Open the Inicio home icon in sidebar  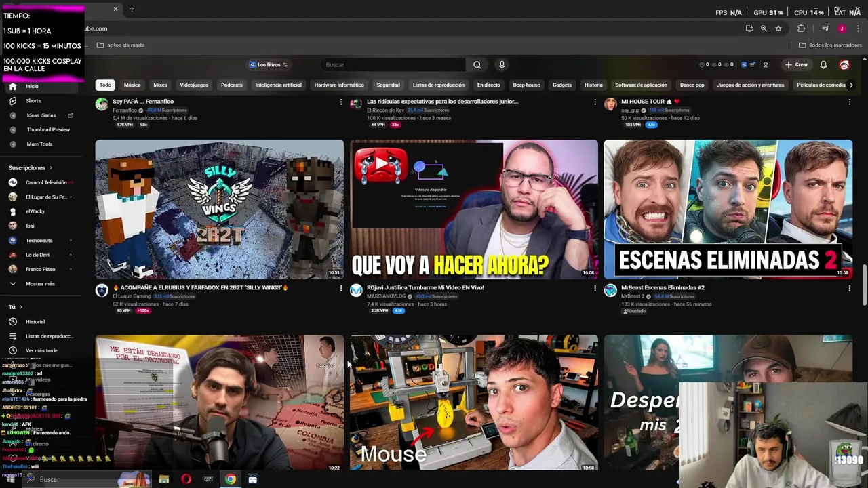(x=13, y=87)
